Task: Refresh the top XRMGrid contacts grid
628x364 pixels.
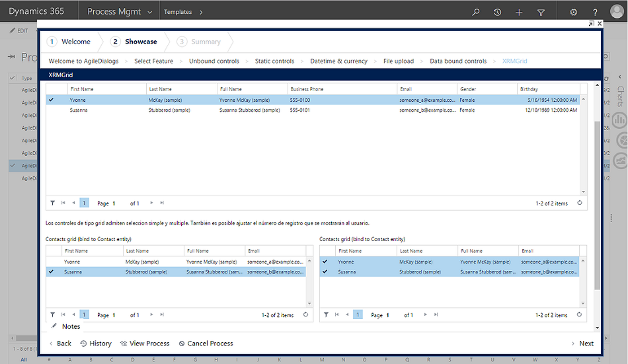Action: pos(580,203)
